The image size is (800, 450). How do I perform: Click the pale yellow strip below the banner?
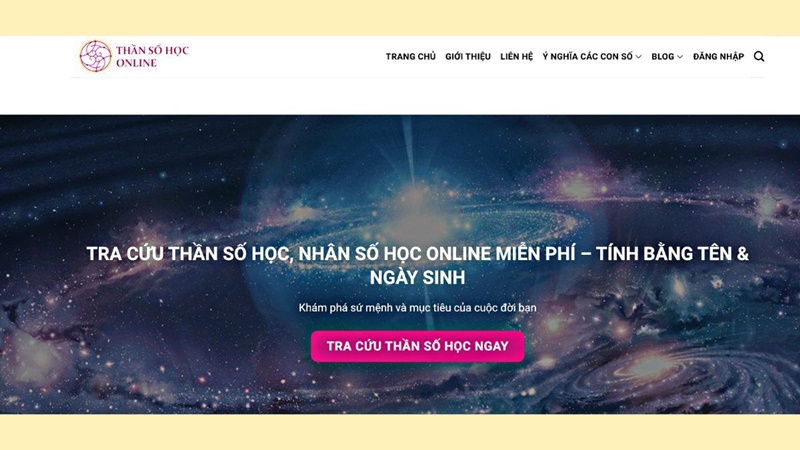tap(400, 432)
